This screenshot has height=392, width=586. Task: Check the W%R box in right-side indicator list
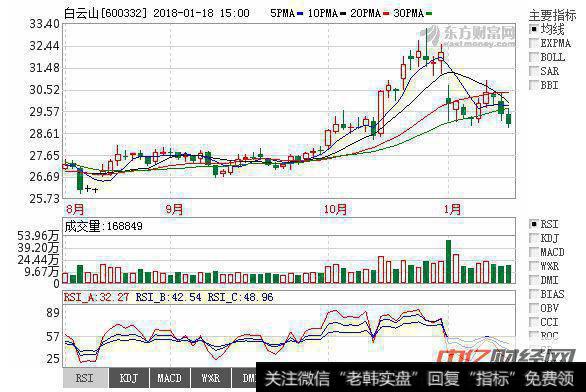tap(534, 266)
